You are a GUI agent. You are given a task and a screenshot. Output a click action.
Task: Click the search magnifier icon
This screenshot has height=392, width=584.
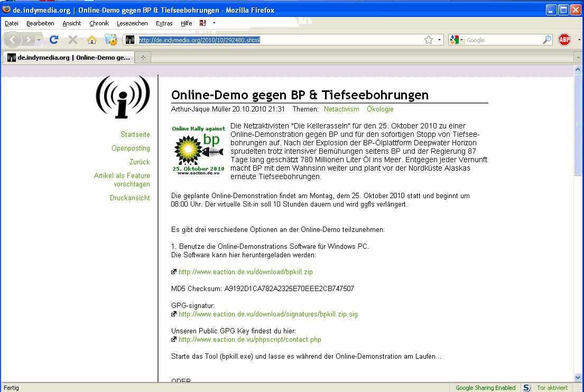tap(547, 40)
